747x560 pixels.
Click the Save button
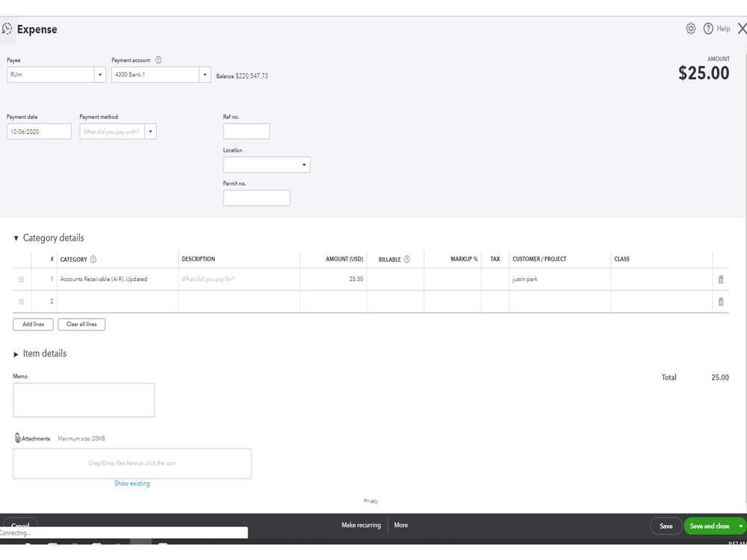tap(666, 526)
